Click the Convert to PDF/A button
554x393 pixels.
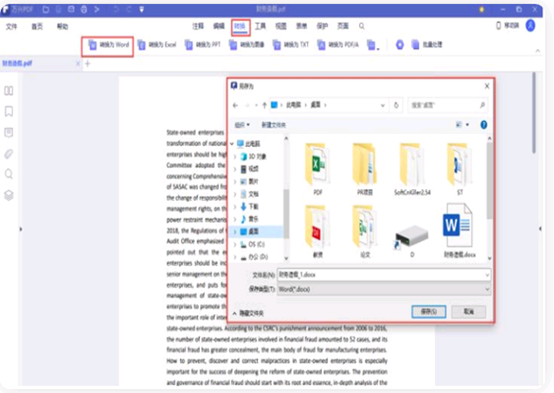338,45
